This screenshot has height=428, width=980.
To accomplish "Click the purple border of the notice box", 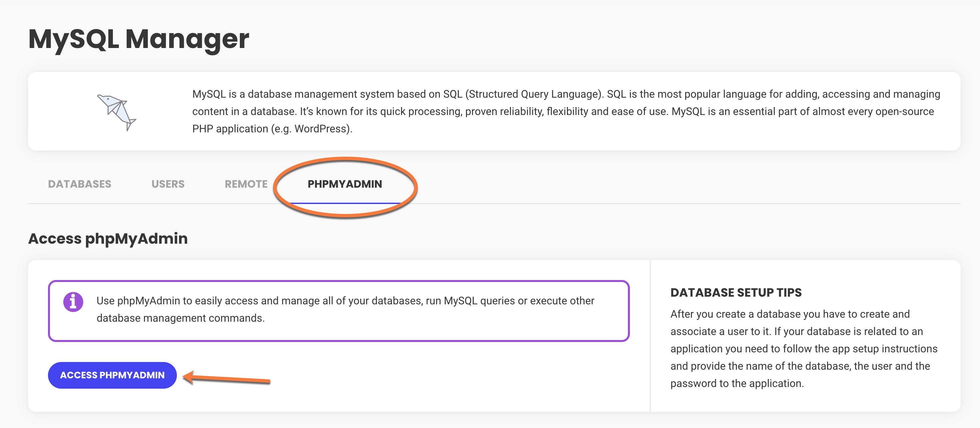I will pos(338,281).
